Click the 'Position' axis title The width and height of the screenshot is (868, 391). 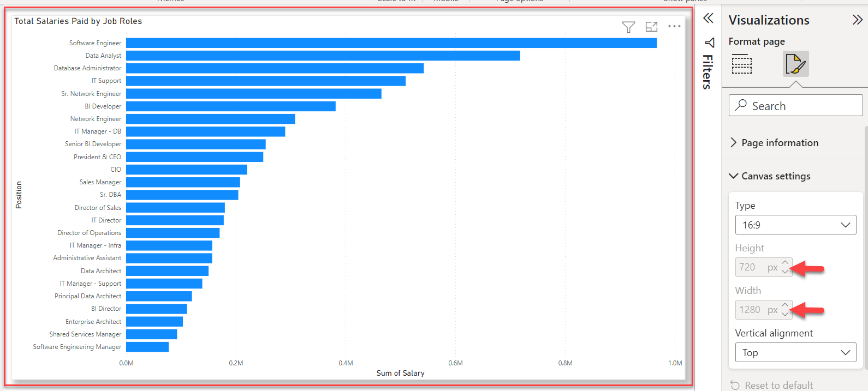[19, 195]
